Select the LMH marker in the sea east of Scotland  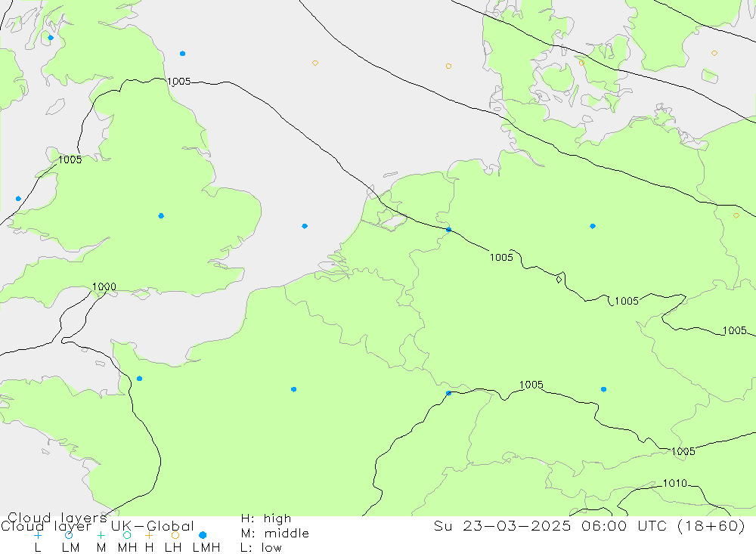(182, 54)
